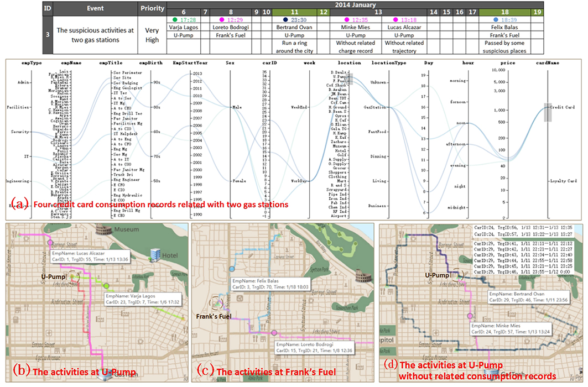Click the Priority column header
The width and height of the screenshot is (588, 387).
tap(152, 8)
